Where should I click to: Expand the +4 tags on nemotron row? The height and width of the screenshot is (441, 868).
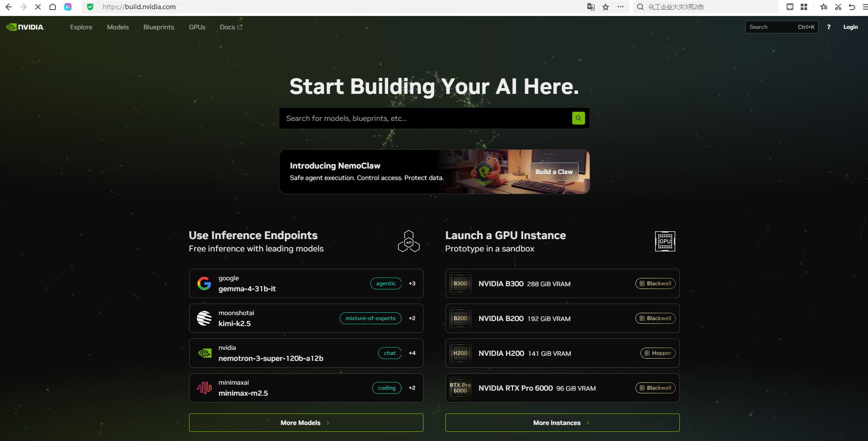[412, 353]
